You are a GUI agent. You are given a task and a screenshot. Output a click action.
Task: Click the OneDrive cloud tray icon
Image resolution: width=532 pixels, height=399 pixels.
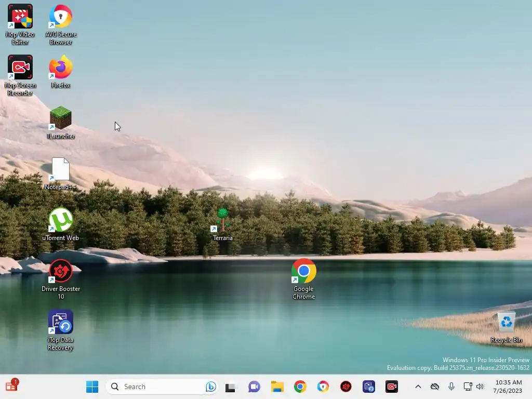435,387
